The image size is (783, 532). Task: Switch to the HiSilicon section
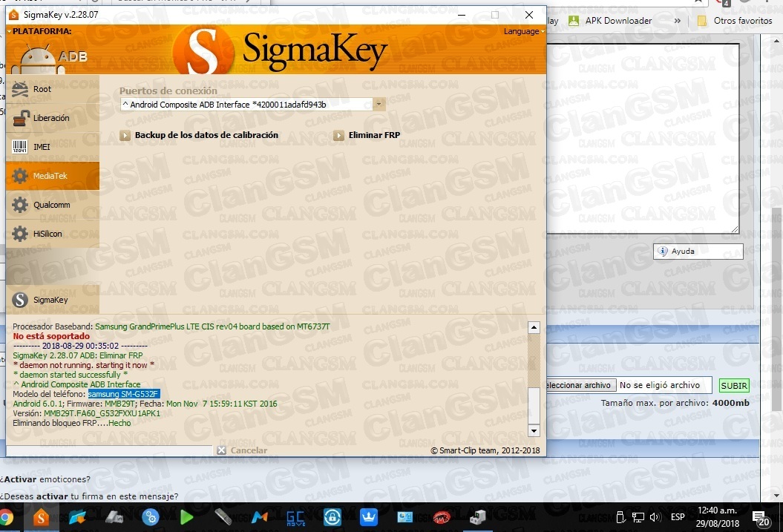pyautogui.click(x=53, y=234)
